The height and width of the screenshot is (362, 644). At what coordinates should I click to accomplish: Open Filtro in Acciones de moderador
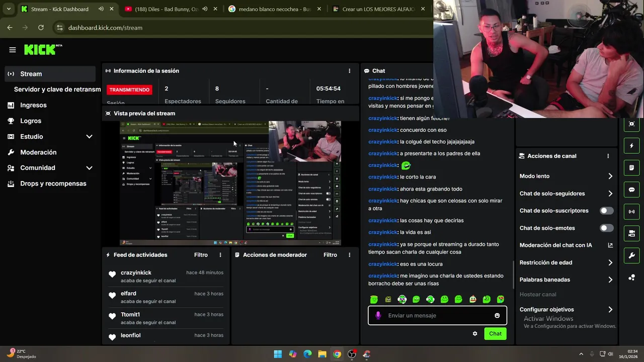pos(330,255)
